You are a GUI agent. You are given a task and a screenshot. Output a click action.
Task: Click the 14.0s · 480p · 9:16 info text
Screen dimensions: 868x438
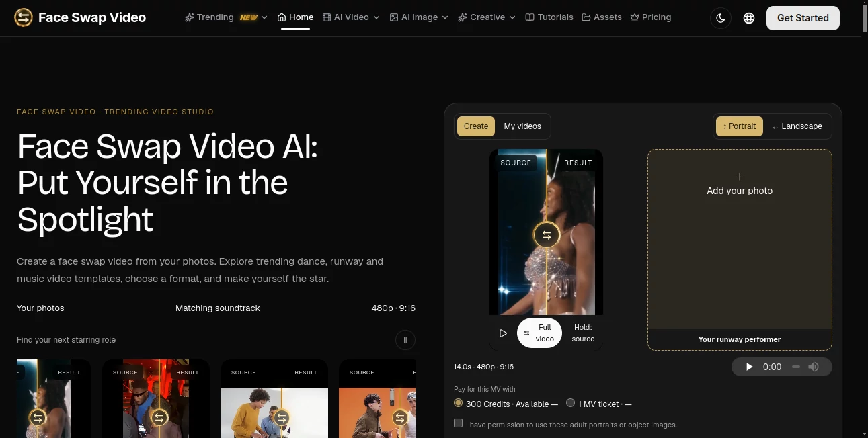[x=483, y=367]
